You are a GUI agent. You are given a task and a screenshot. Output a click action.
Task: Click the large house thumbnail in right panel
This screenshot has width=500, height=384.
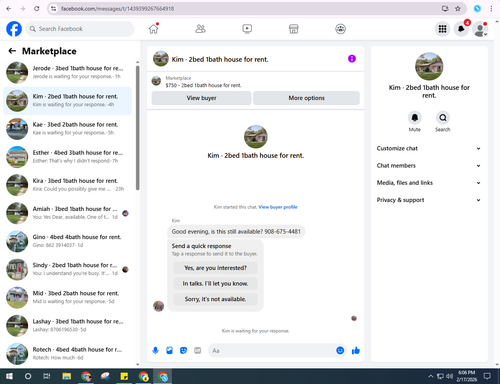(x=429, y=66)
